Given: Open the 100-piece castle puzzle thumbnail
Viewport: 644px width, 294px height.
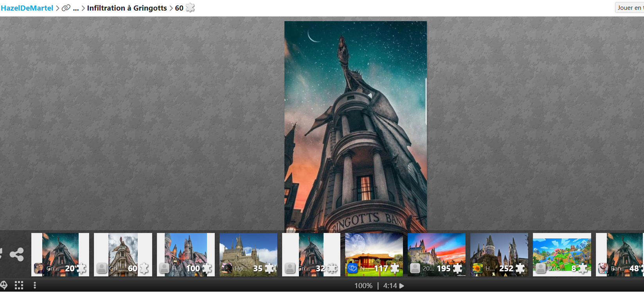Looking at the screenshot, I should (186, 254).
